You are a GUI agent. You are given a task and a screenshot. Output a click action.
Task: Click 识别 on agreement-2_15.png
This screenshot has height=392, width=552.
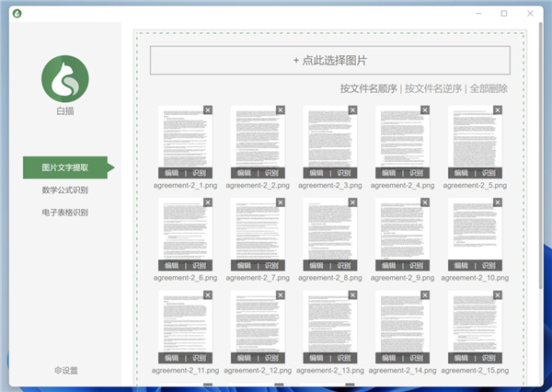[489, 358]
